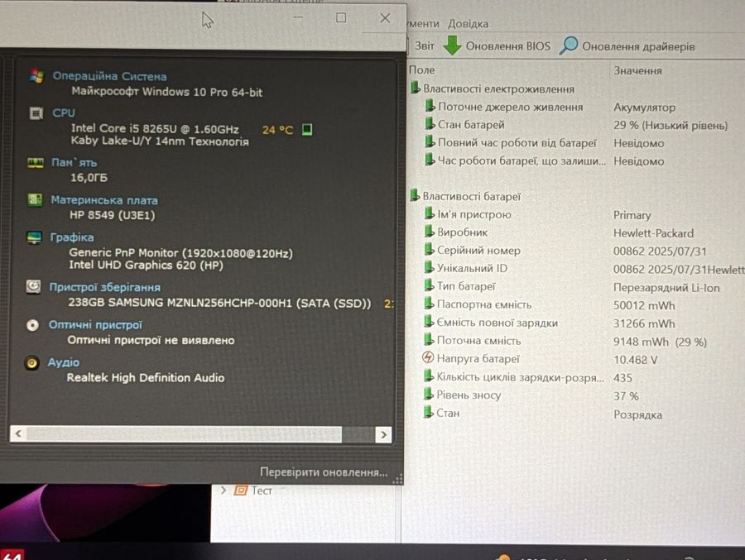Select the HP 8549 (U3E1) text
Viewport: 745px width, 560px height.
pos(112,215)
